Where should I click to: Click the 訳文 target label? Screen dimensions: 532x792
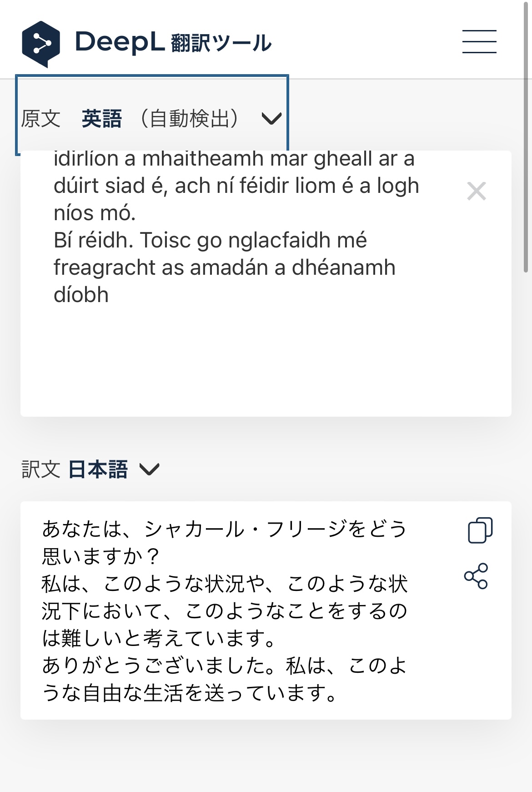(41, 469)
